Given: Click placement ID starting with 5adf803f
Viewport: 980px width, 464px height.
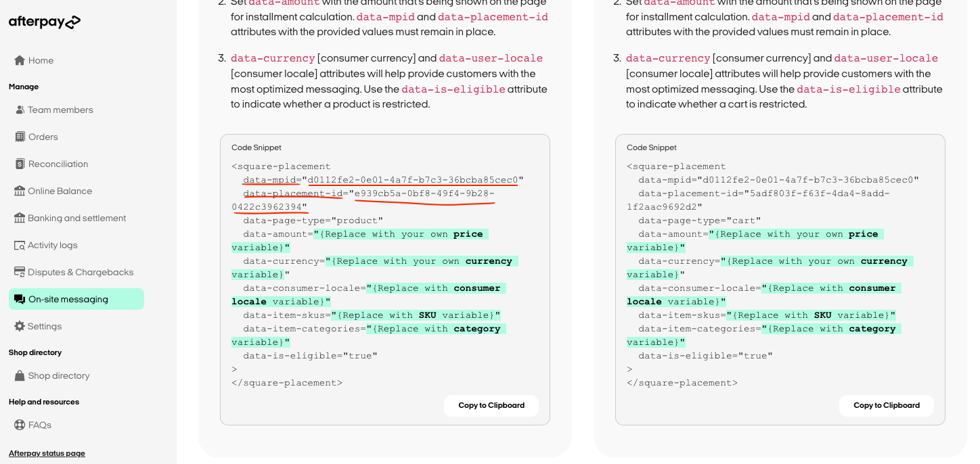Looking at the screenshot, I should point(758,200).
